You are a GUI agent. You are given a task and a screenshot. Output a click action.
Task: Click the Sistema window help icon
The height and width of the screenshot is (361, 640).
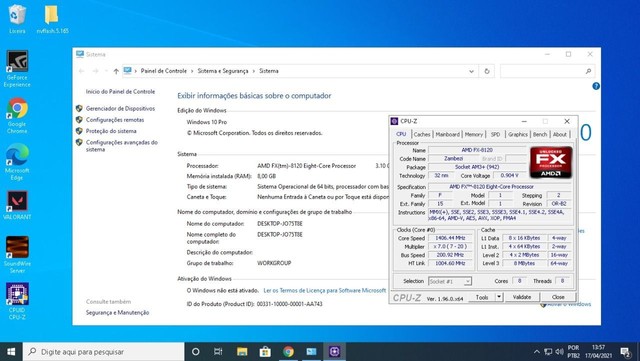point(596,86)
